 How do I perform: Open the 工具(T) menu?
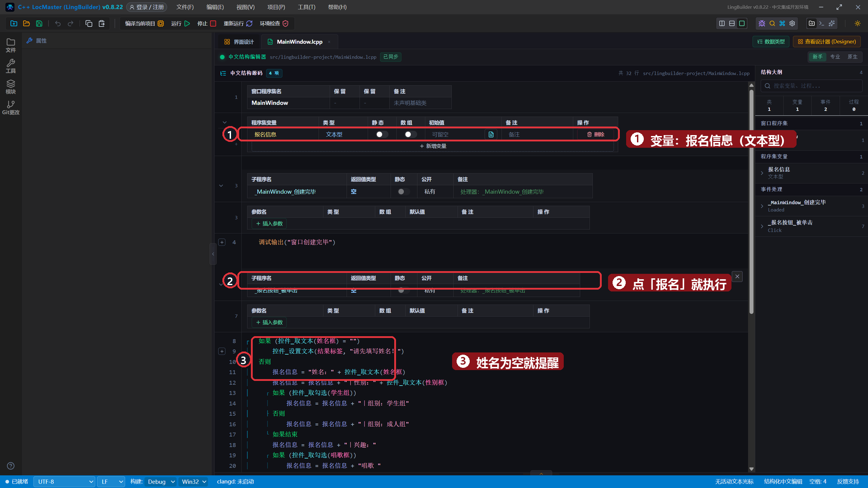click(x=307, y=7)
